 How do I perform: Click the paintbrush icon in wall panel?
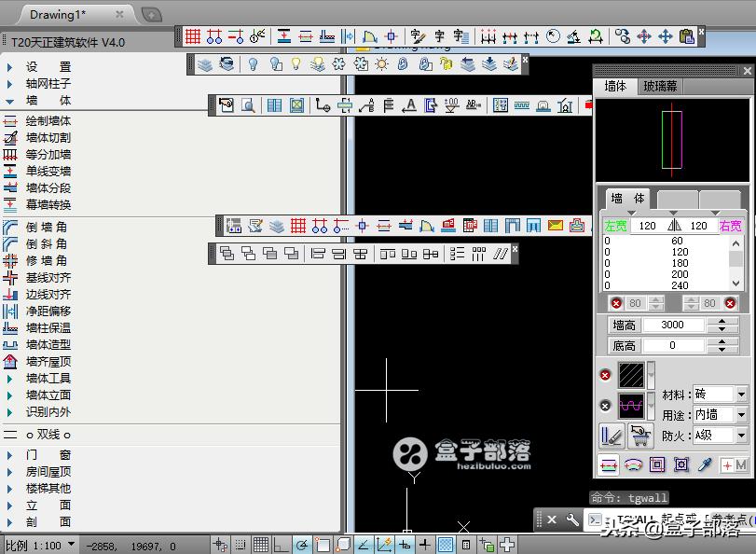[612, 435]
